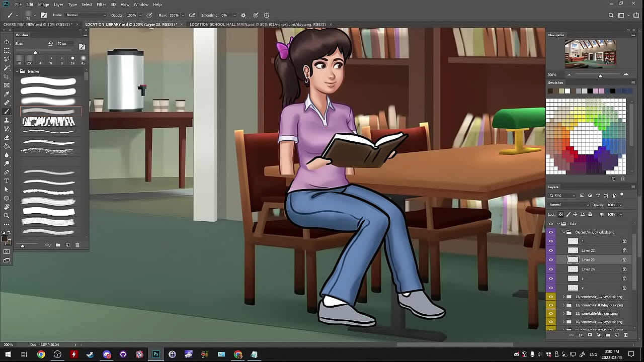The image size is (644, 362).
Task: Open the Windows Start menu
Action: (8, 354)
